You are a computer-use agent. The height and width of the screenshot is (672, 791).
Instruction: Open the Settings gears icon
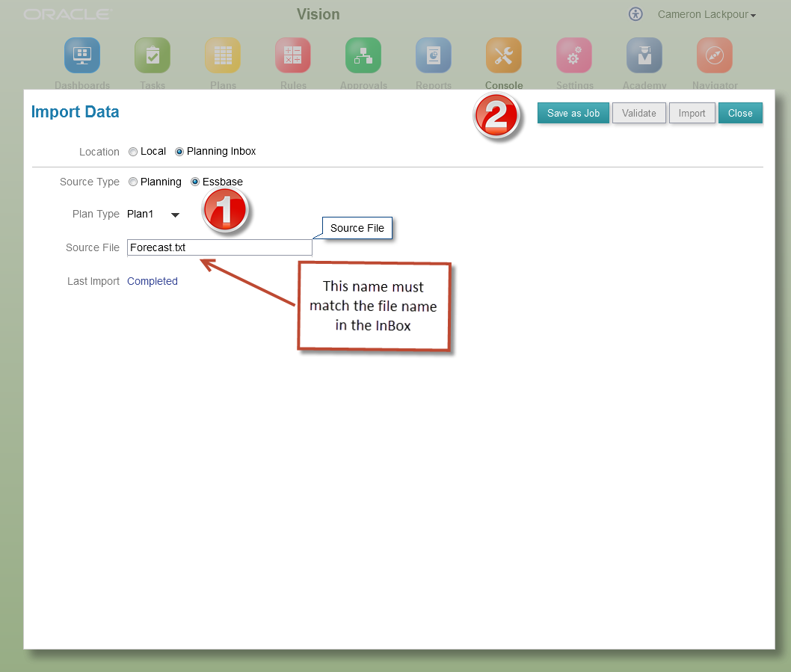[x=574, y=55]
